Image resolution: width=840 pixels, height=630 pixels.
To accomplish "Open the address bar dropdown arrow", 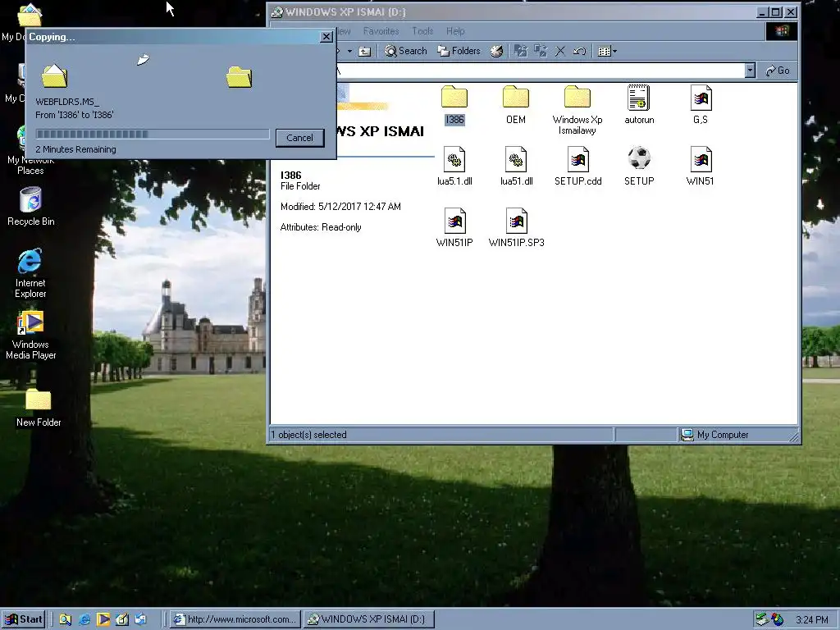I will pos(750,71).
